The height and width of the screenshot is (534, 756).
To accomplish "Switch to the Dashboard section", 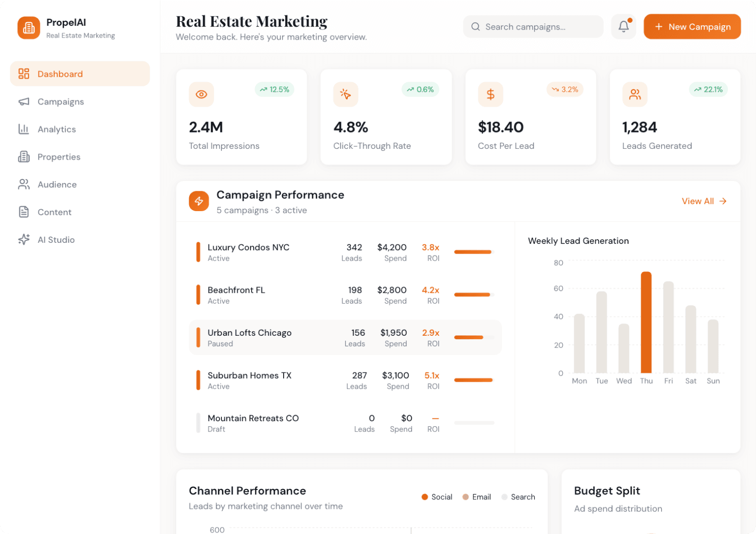I will pos(60,74).
